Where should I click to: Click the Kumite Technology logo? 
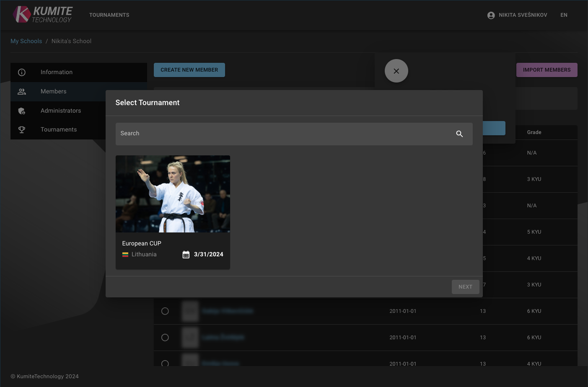pos(42,15)
